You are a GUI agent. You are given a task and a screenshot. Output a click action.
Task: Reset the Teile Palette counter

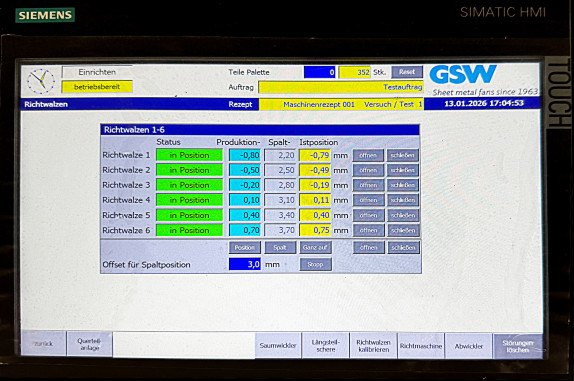(407, 72)
